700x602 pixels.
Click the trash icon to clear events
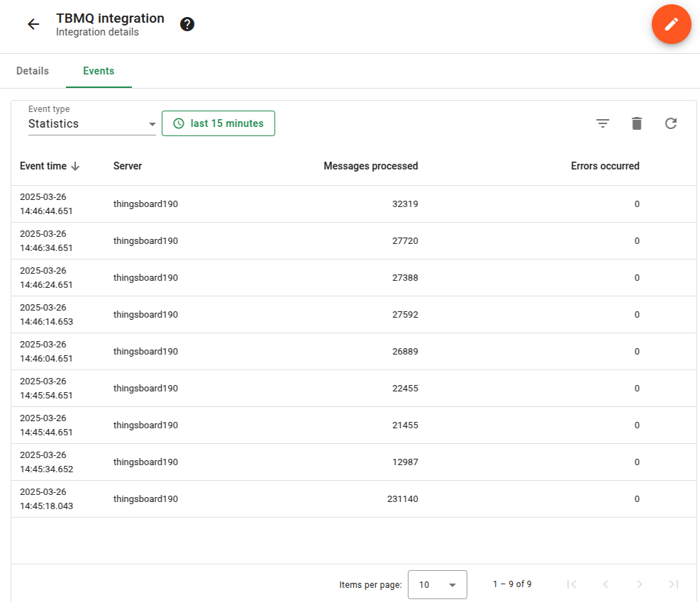[x=636, y=123]
